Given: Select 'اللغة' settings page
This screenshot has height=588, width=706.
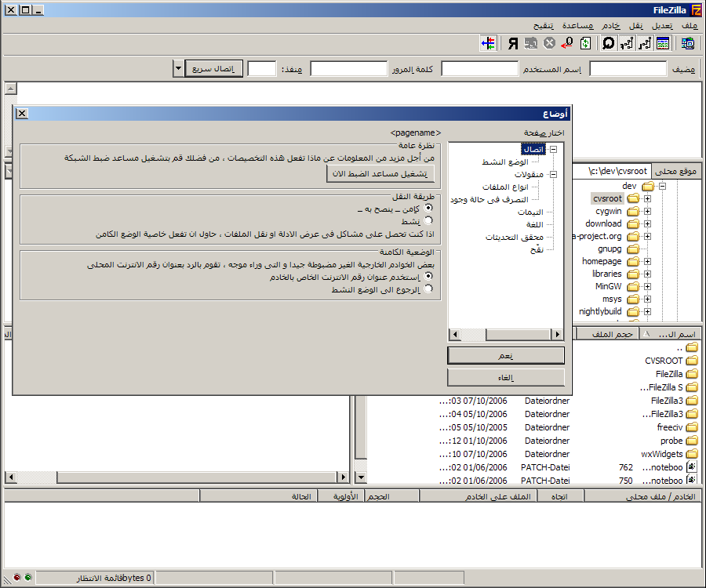Looking at the screenshot, I should [x=534, y=224].
